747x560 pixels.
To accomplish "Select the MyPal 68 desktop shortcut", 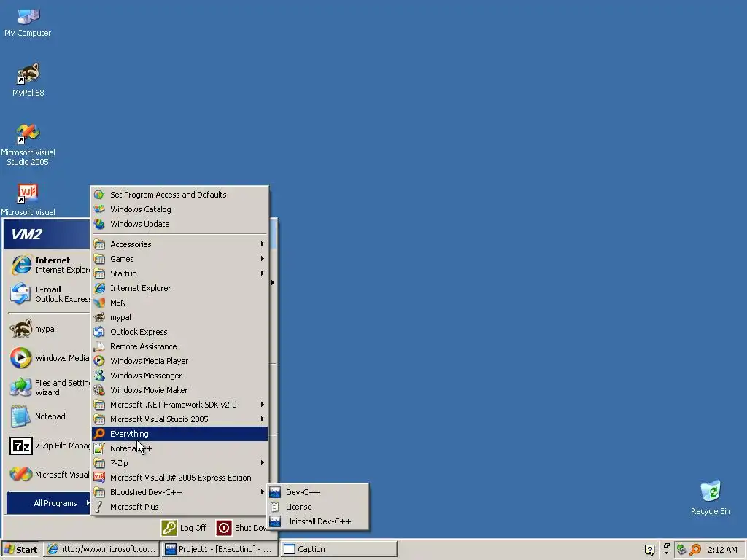I will tap(28, 80).
